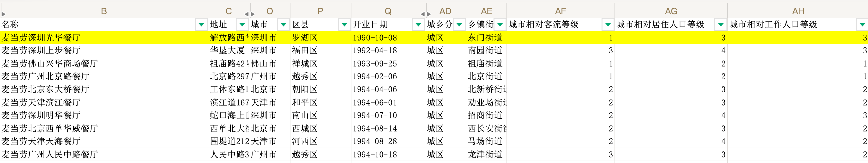Select cell 麦当劳北京西单华威餐厅
Image resolution: width=868 pixels, height=163 pixels.
tap(104, 128)
